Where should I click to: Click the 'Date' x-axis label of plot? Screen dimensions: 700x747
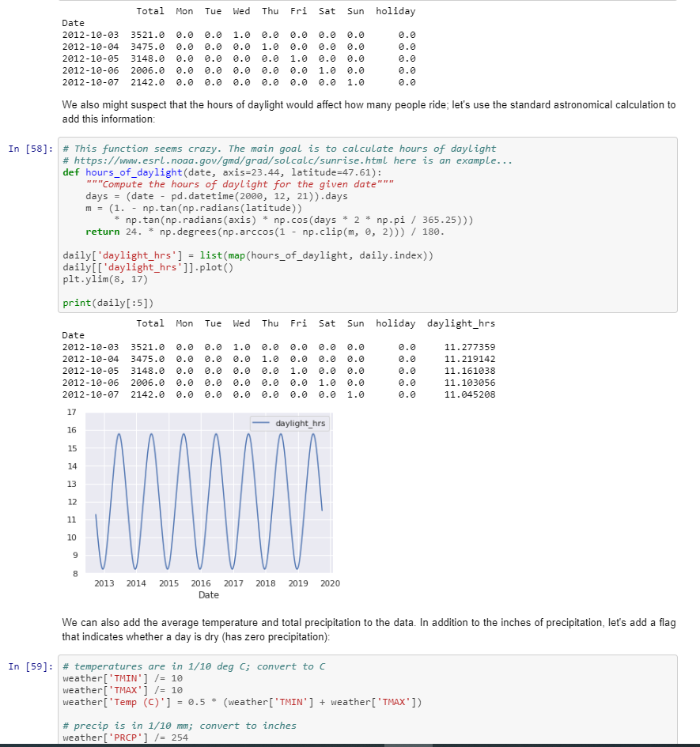pyautogui.click(x=209, y=595)
